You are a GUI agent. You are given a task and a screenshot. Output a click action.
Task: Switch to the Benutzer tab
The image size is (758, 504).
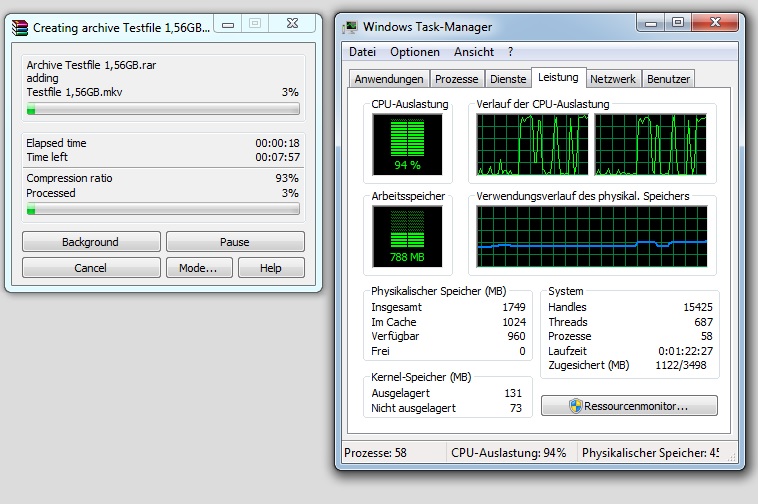[x=668, y=79]
